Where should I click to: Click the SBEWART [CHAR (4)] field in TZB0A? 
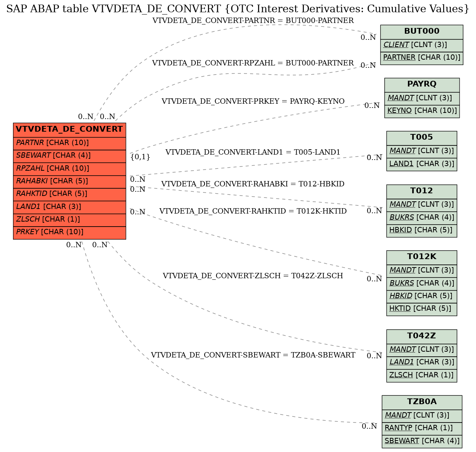(x=422, y=441)
